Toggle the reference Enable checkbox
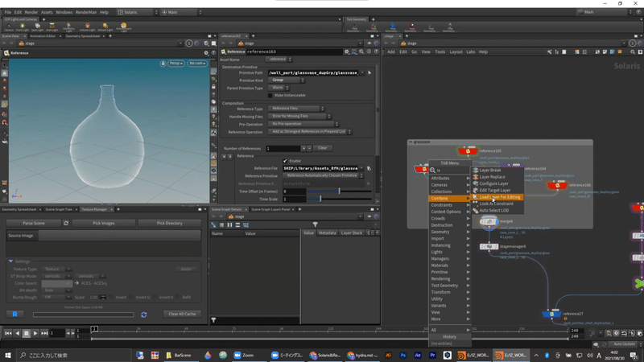The height and width of the screenshot is (362, 644). click(285, 161)
